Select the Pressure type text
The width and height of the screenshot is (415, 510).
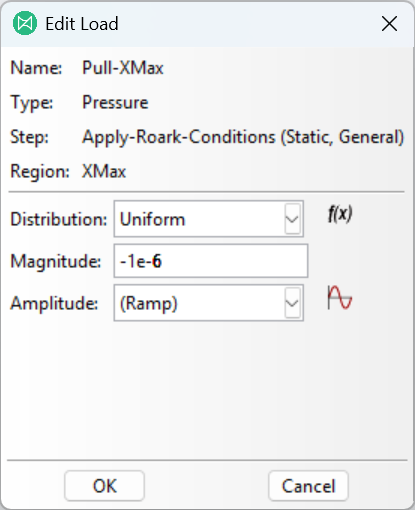pyautogui.click(x=115, y=102)
